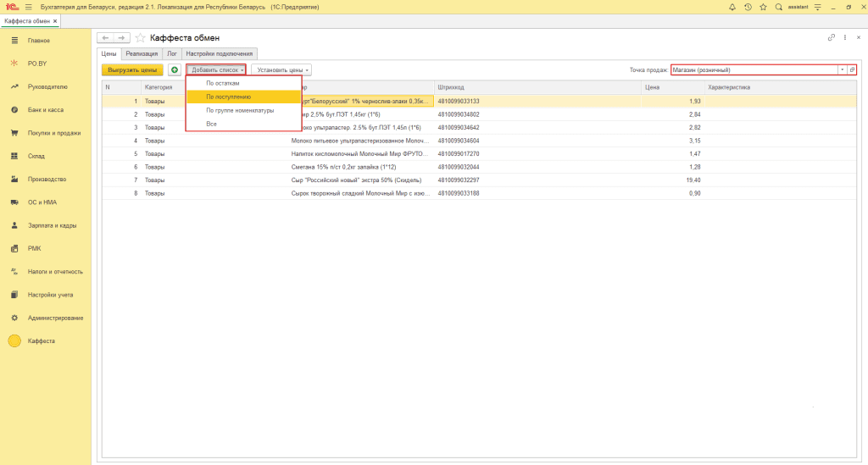Click the N column header
Viewport: 868px width, 465px height.
tap(122, 87)
